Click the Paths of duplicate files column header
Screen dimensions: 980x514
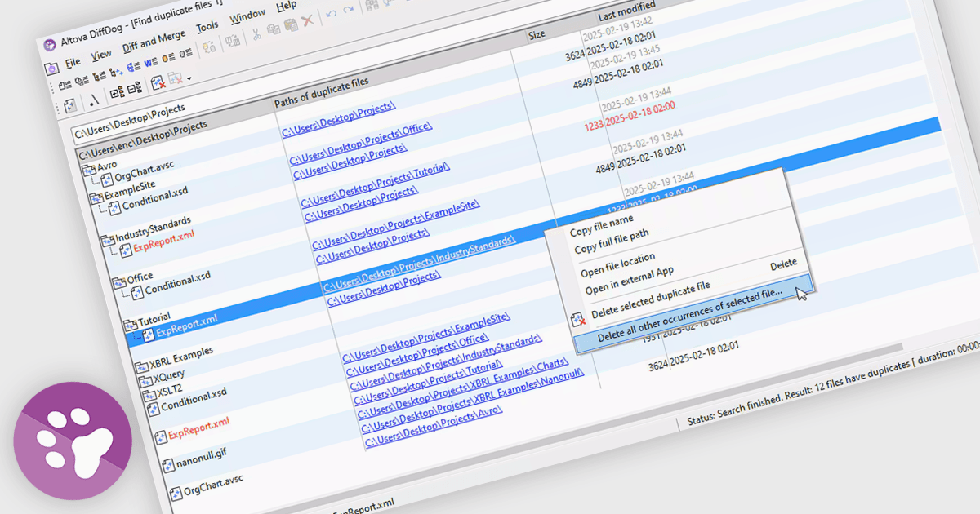[320, 92]
